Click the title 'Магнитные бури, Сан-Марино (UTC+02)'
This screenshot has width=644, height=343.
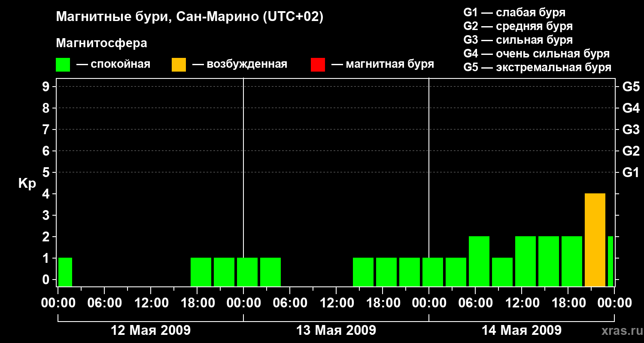pos(189,17)
